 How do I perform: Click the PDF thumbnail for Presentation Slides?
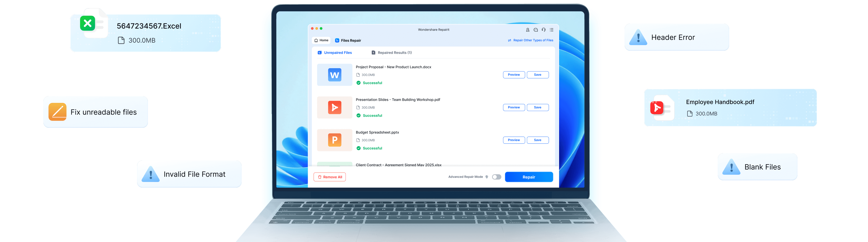point(334,107)
